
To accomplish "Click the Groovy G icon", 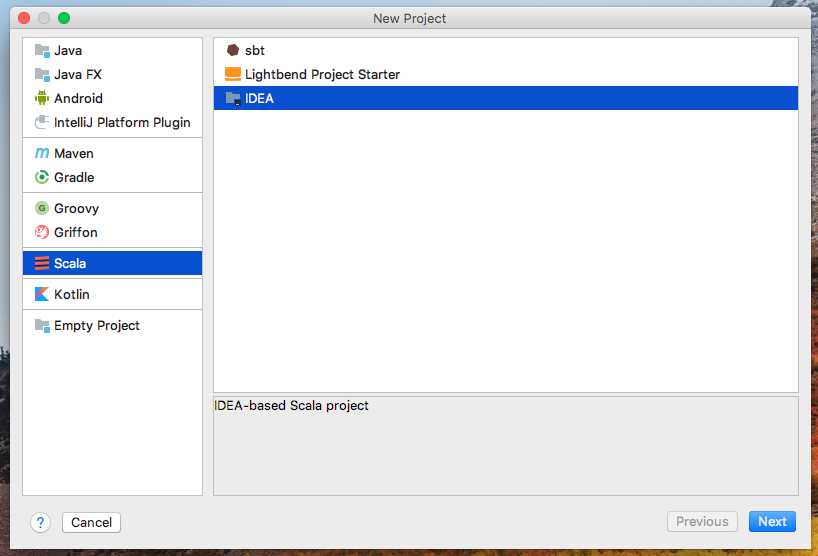I will [x=42, y=208].
